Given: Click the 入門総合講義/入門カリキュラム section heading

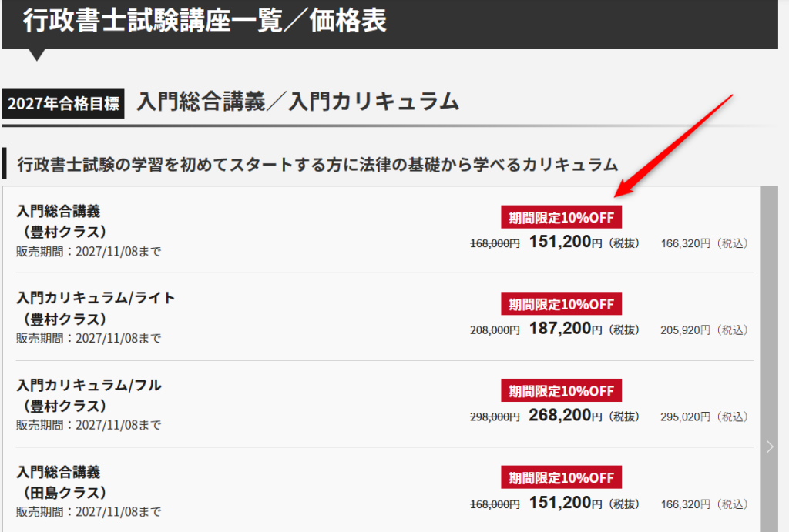Looking at the screenshot, I should (297, 102).
